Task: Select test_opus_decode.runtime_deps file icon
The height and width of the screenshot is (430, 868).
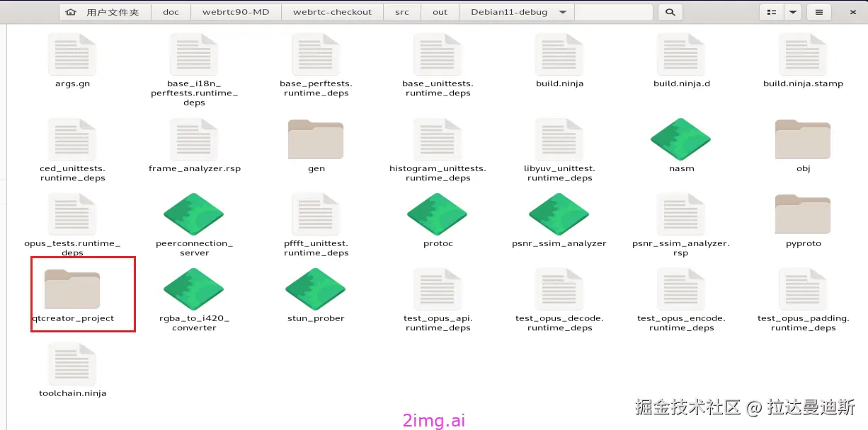Action: (x=559, y=290)
